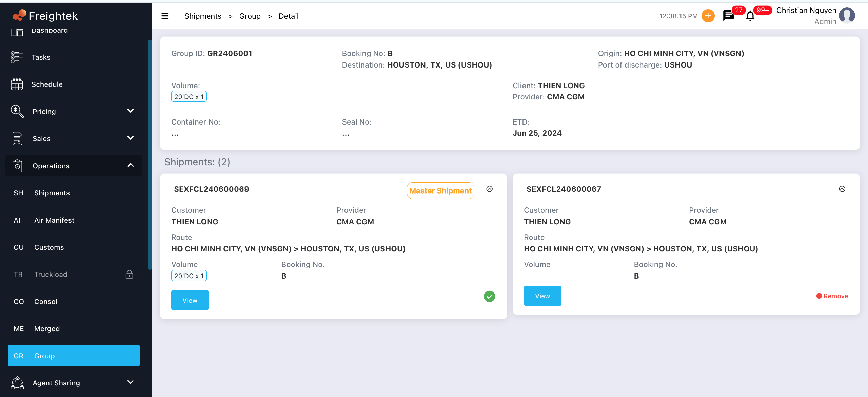This screenshot has width=868, height=397.
Task: Open the Customs sidebar item
Action: point(49,247)
